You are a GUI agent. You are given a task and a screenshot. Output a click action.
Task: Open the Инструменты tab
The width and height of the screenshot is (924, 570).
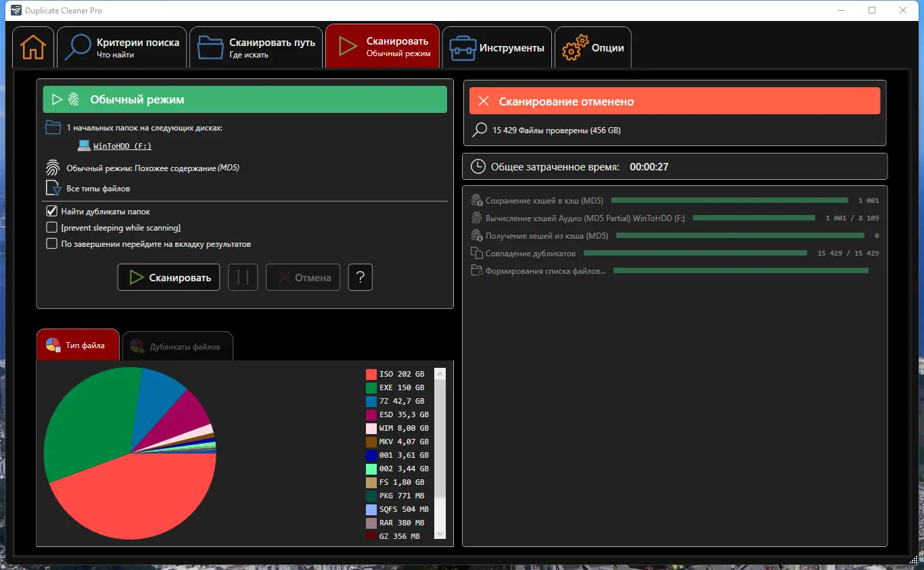click(x=497, y=47)
